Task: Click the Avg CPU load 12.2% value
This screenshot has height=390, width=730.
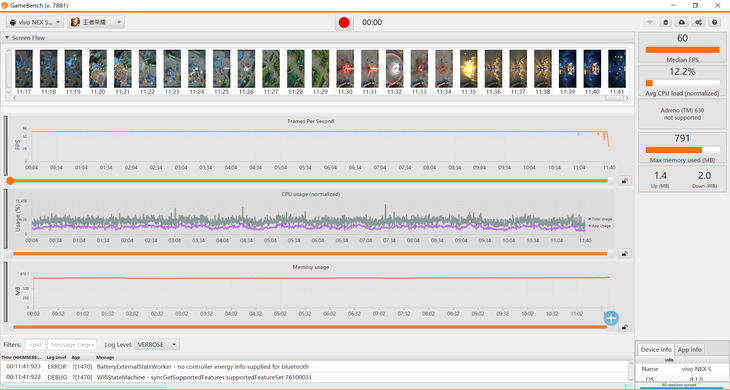Action: (x=682, y=72)
